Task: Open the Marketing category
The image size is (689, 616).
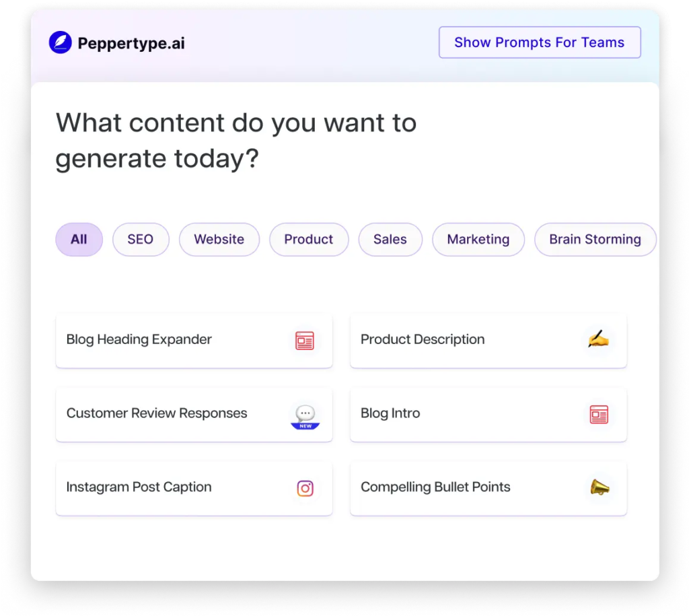Action: pos(478,240)
